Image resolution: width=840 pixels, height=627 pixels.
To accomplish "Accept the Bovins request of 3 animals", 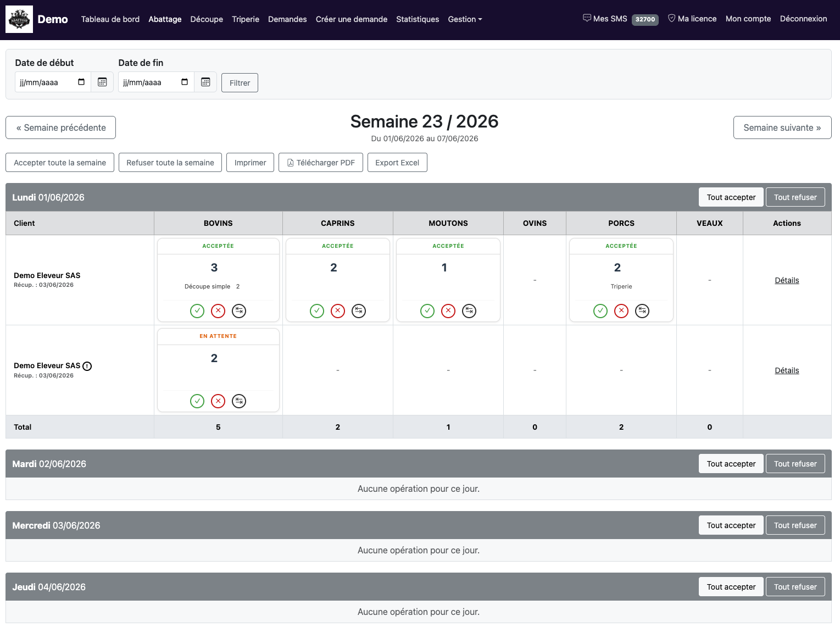I will point(197,311).
